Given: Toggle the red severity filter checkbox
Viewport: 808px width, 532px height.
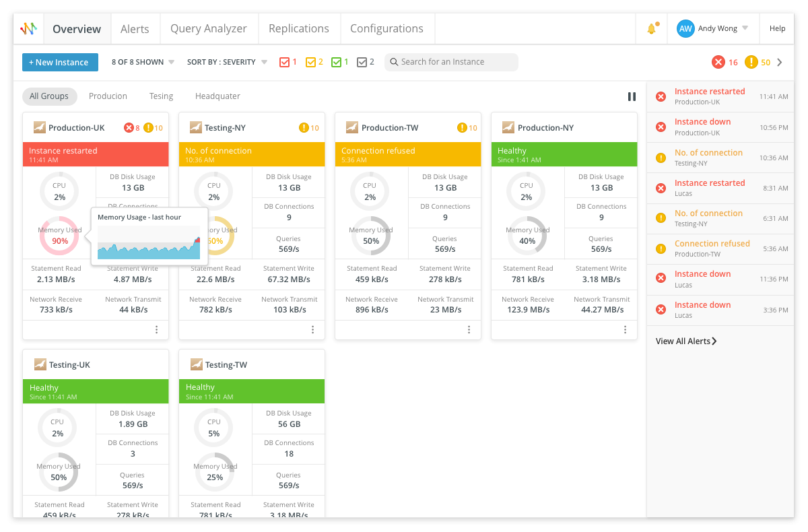Looking at the screenshot, I should (x=284, y=62).
